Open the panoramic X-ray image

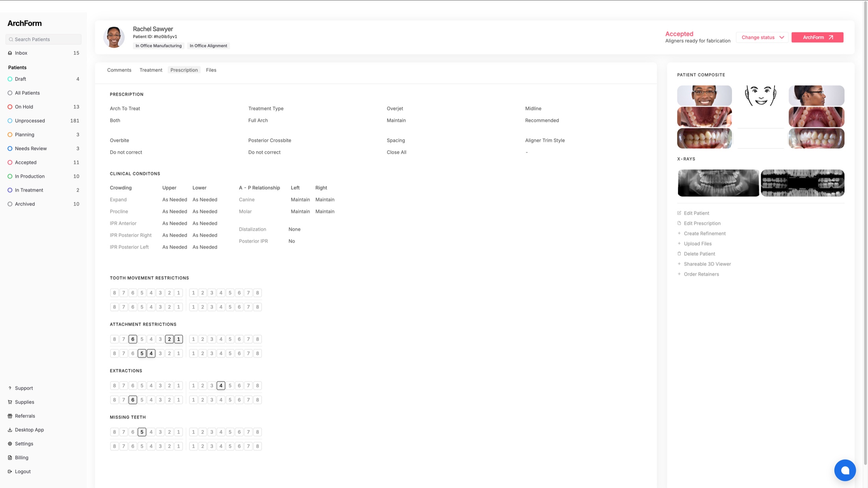tap(718, 183)
